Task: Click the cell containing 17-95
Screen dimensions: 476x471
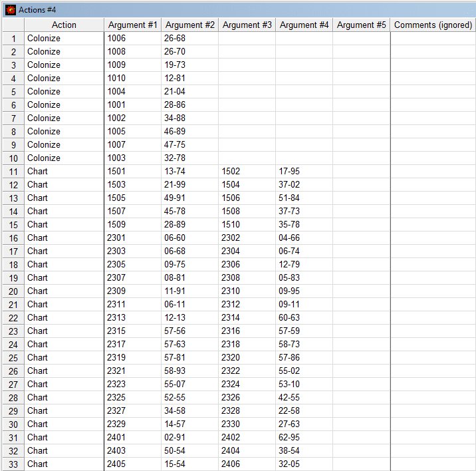Action: pos(304,172)
